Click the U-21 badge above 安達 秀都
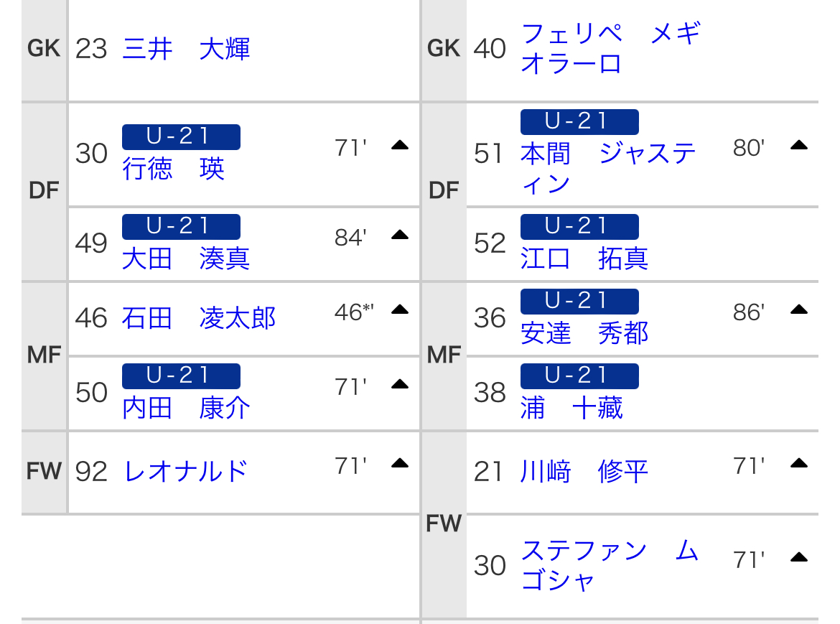Viewport: 840px width, 624px height. point(579,301)
